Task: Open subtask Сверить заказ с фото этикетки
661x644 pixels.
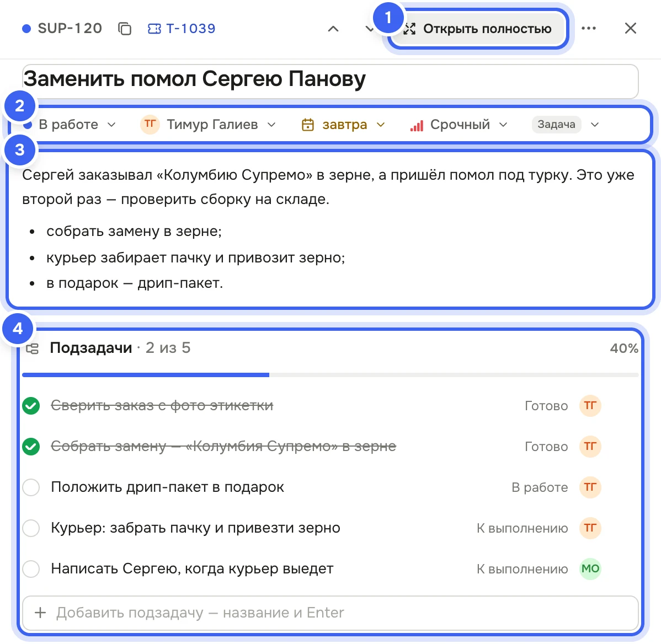Action: pos(162,406)
